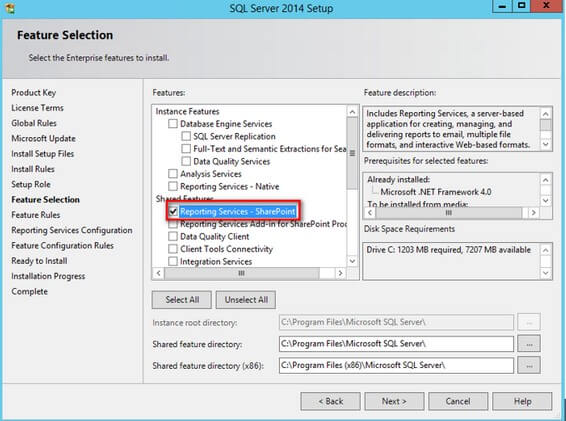The width and height of the screenshot is (566, 421).
Task: Click prerequisites horizontal scrollbar thumb
Action: coord(449,213)
